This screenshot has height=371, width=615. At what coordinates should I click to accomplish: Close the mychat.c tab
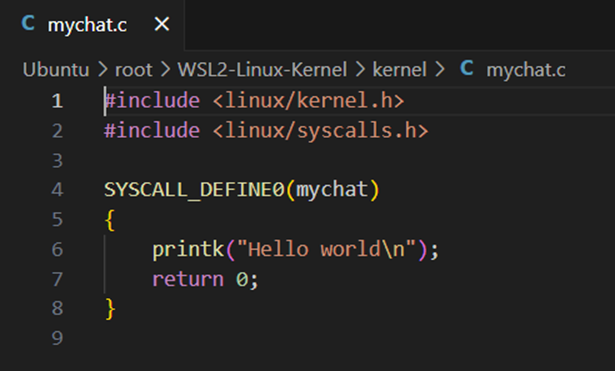[162, 25]
